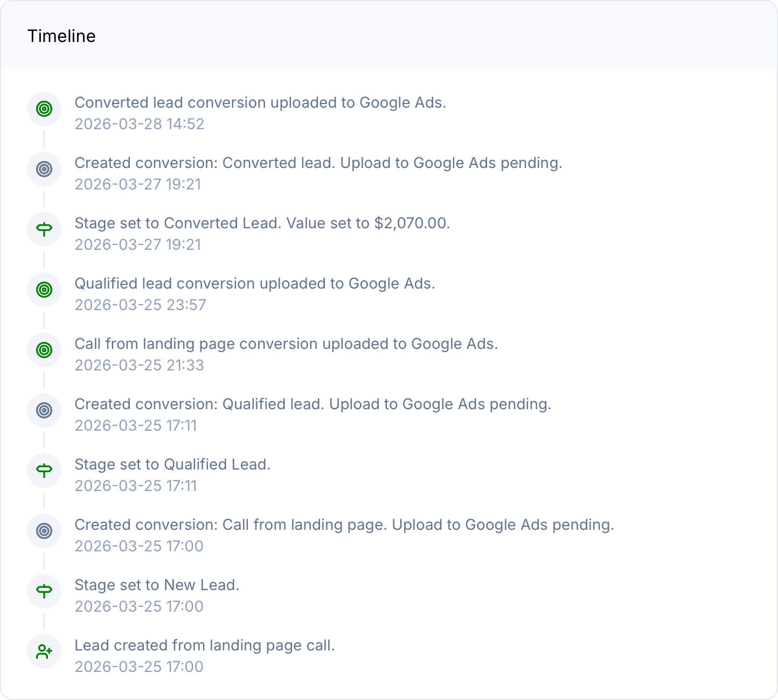This screenshot has height=700, width=778.
Task: Open the Lead created from landing page call entry
Action: [x=205, y=645]
